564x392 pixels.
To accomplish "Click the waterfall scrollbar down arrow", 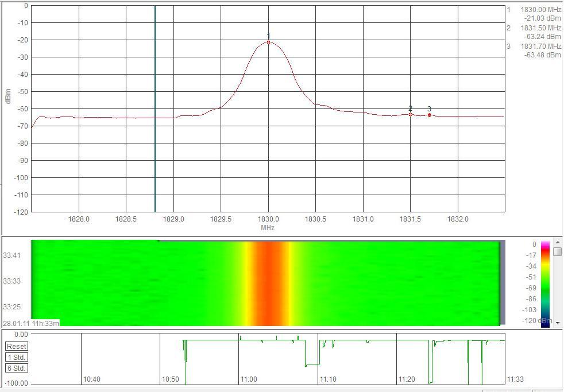I will click(x=558, y=323).
